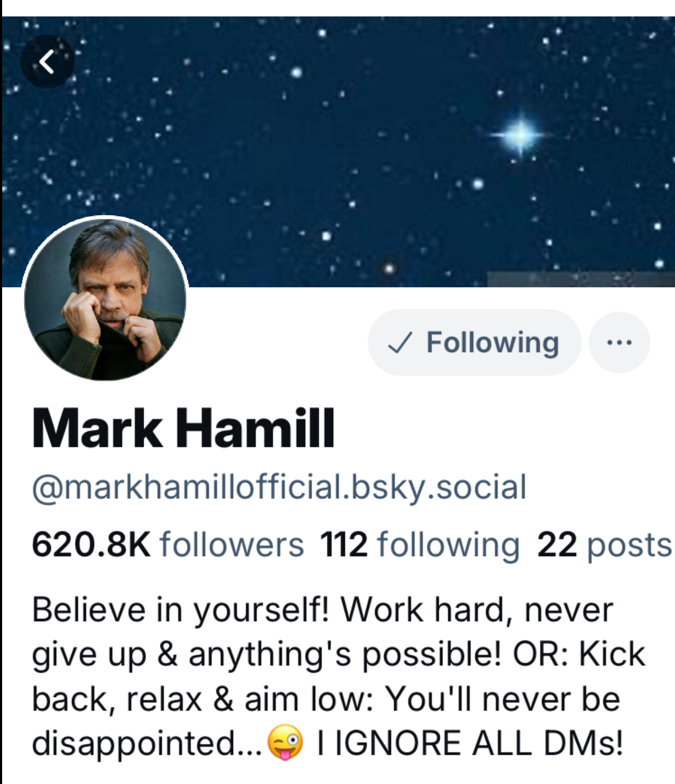Open Mark Hamill's circular profile avatar
675x784 pixels.
pyautogui.click(x=105, y=298)
